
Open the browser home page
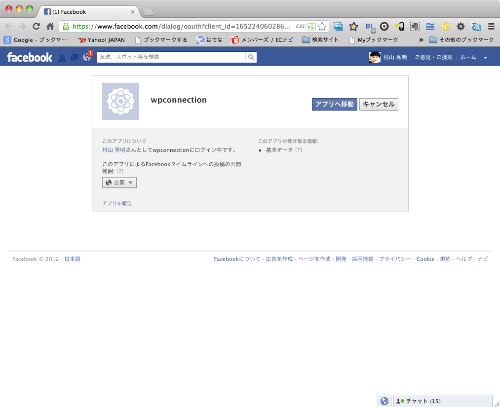coord(50,26)
